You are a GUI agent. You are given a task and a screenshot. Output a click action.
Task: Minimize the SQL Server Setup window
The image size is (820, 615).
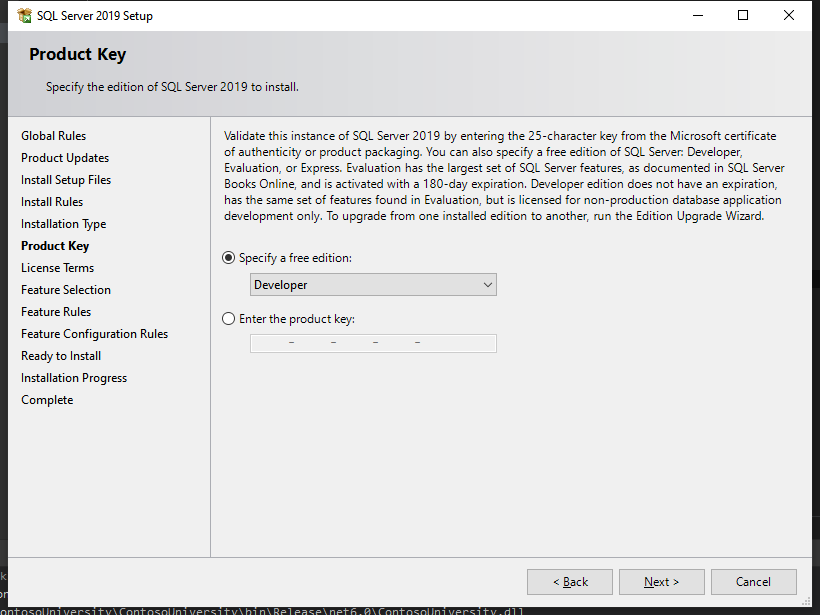tap(697, 16)
